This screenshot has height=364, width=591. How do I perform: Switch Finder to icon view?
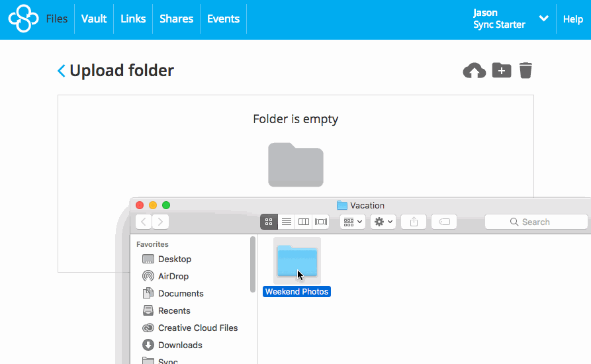point(269,222)
